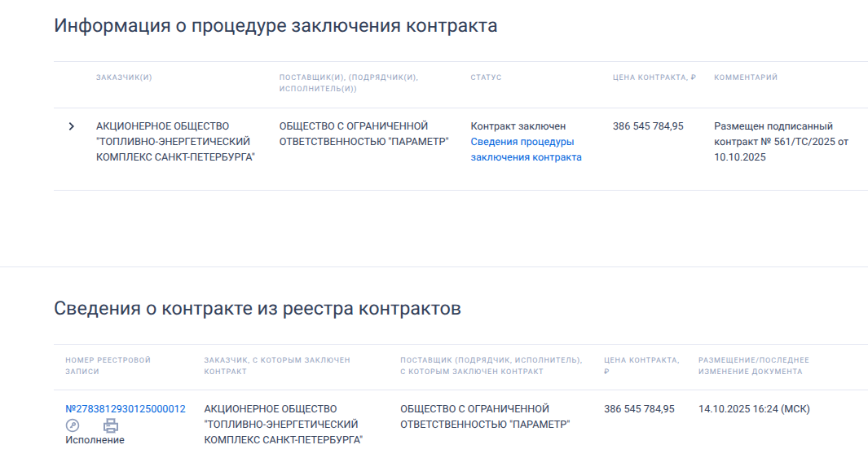Expand the customer row chevron arrow

click(72, 126)
